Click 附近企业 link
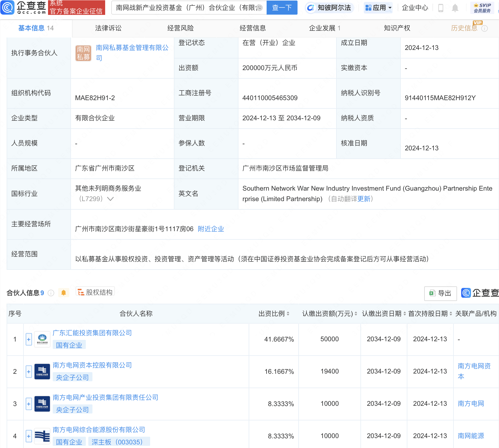 211,229
